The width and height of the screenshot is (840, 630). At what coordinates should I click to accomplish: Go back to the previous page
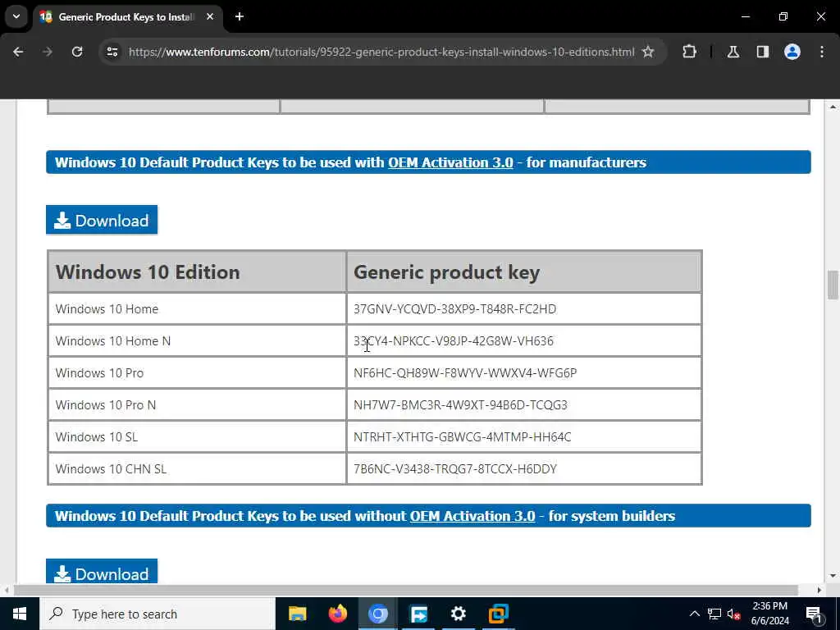click(x=18, y=52)
